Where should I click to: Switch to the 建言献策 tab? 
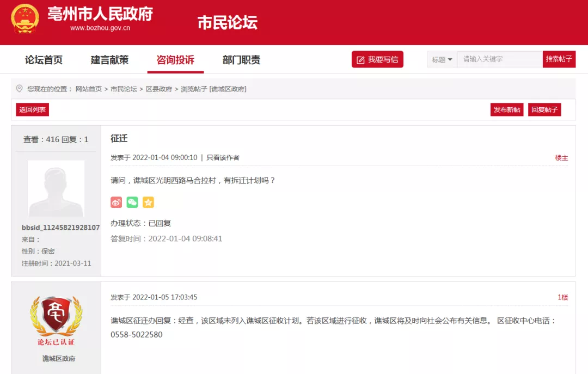(109, 60)
